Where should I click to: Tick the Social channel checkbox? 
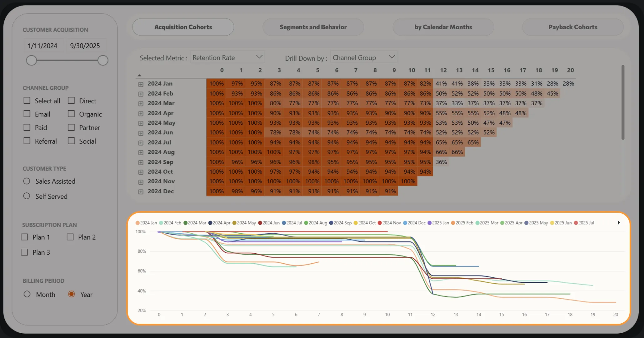(71, 141)
